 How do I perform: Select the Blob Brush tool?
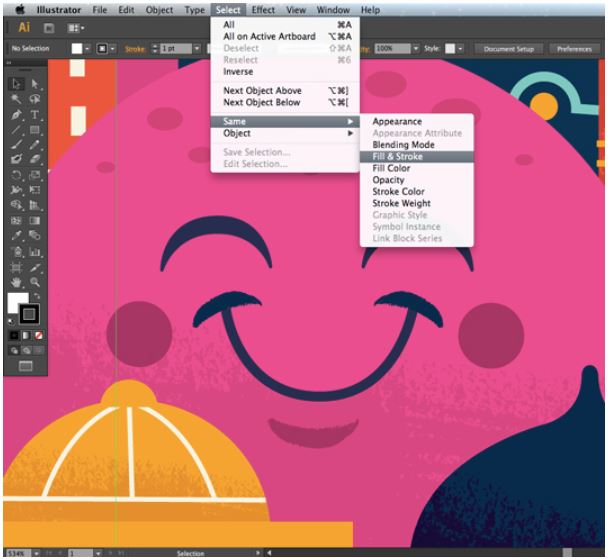[16, 159]
